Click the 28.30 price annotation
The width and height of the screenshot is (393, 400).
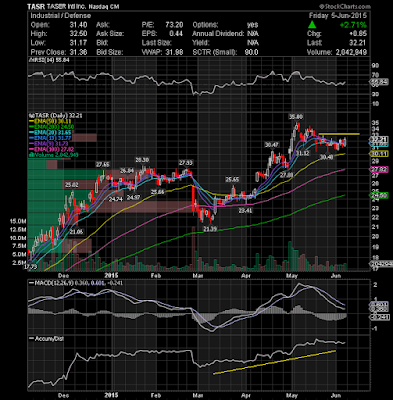(142, 160)
